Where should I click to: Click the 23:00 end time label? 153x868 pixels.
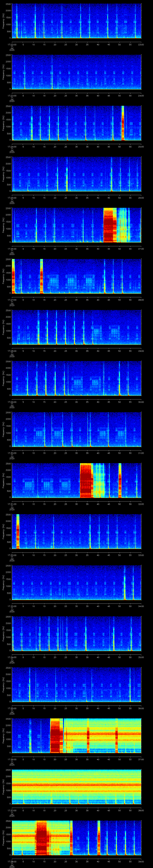[x=141, y=44]
